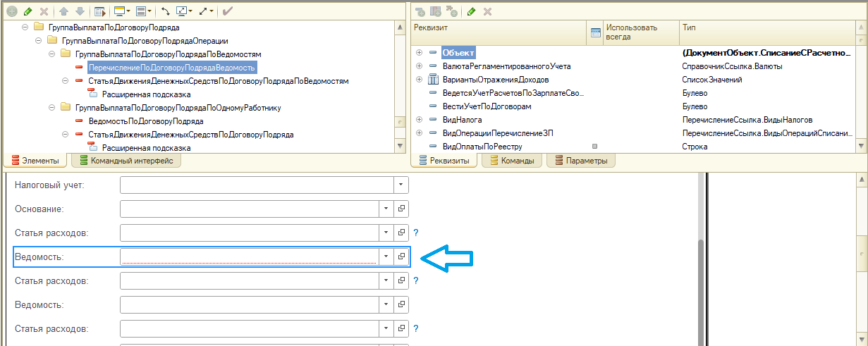Collapse the ГруппаВыплатаПоДоговоруПодряда tree node
The width and height of the screenshot is (868, 346).
coord(25,27)
